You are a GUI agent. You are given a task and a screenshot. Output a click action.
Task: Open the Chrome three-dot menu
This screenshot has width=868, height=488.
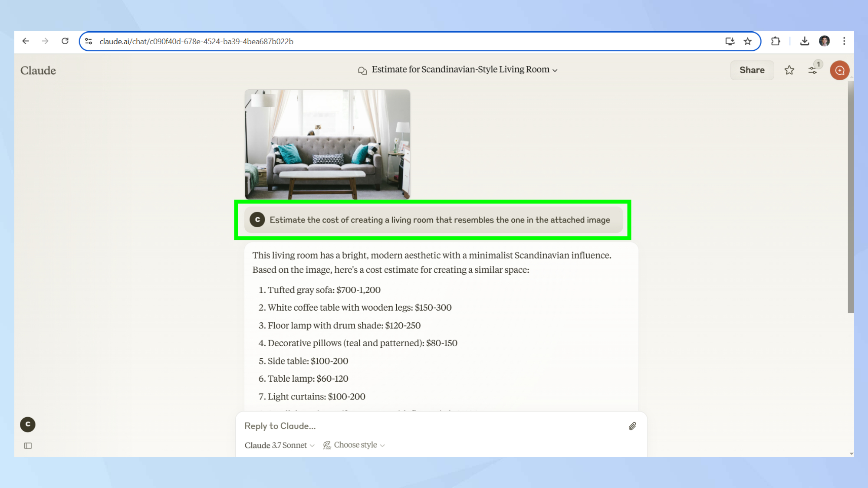pyautogui.click(x=844, y=41)
